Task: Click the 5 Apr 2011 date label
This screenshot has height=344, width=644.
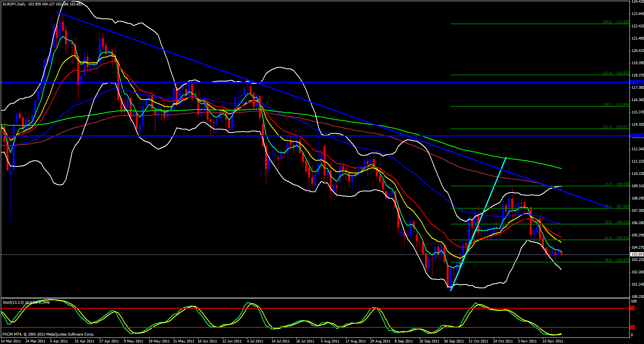Action: [58, 341]
